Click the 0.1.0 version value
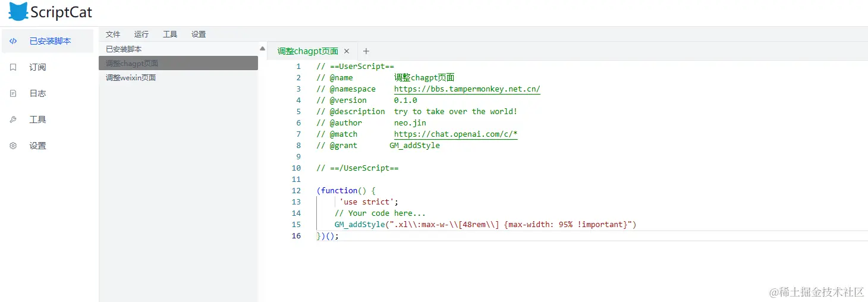 click(405, 100)
